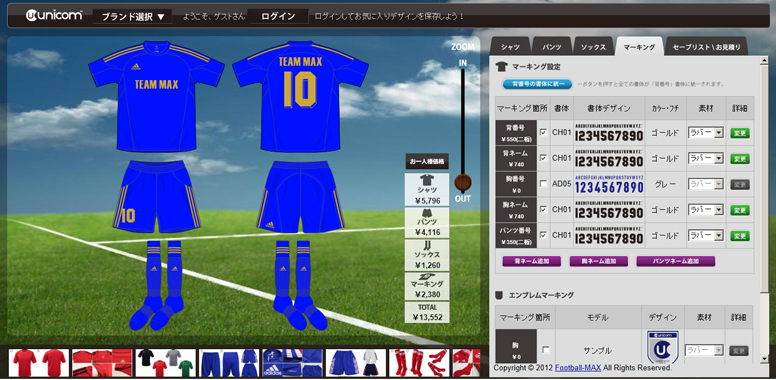Select the red shirts thumbnail at bottom
Image resolution: width=776 pixels, height=380 pixels.
[x=40, y=363]
